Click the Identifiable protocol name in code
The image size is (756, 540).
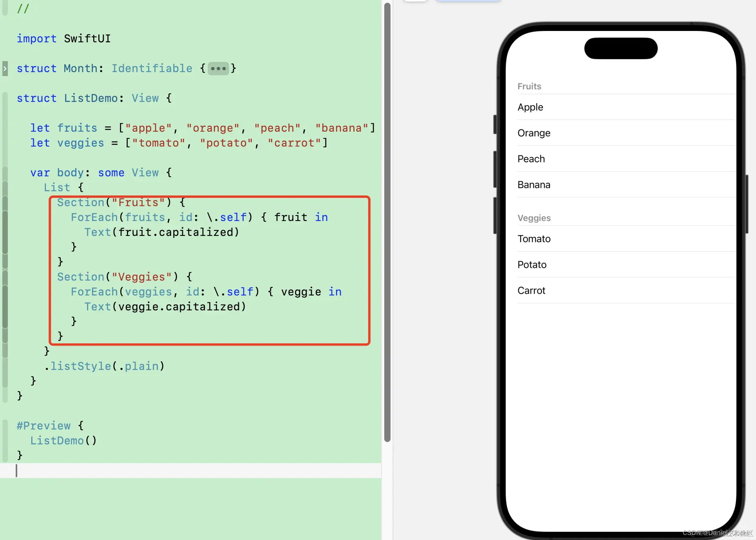152,69
